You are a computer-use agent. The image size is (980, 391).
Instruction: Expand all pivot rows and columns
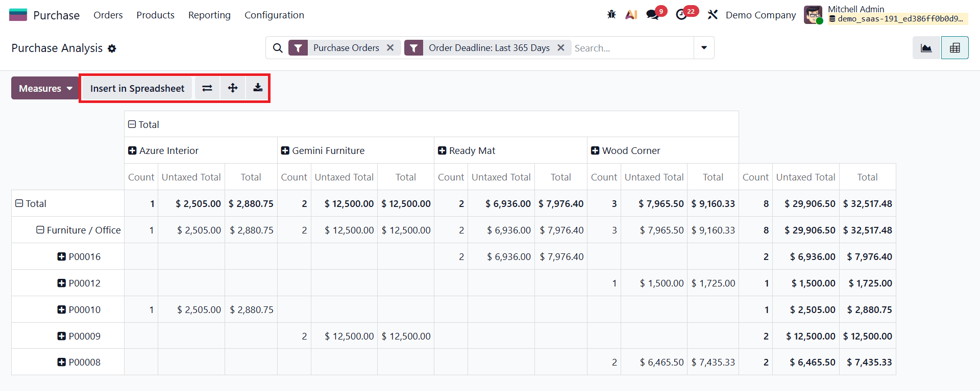click(x=233, y=88)
